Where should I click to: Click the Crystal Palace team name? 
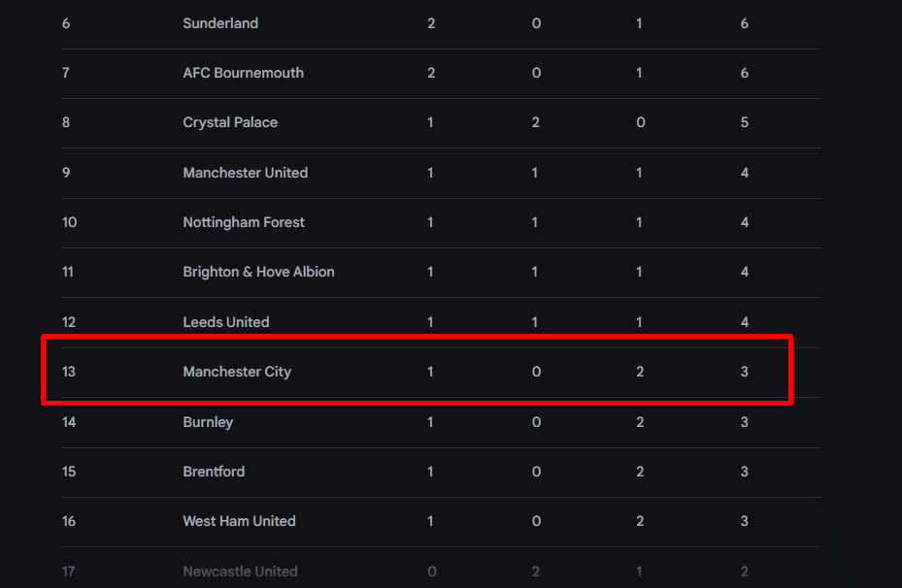coord(230,122)
